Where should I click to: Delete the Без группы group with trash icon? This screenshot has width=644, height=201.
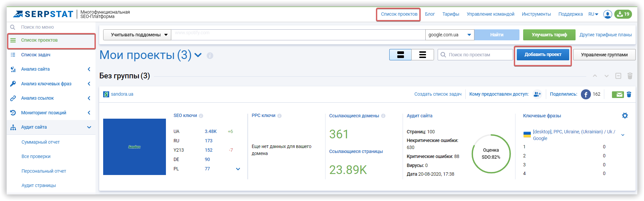pos(630,76)
